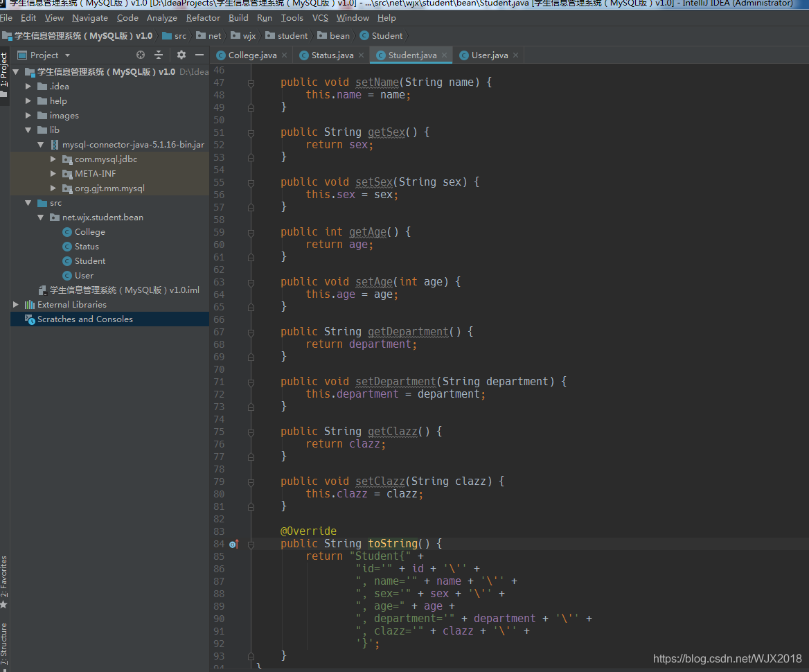Collapse the mysql-connector jar node
This screenshot has height=672, width=809.
pos(41,145)
